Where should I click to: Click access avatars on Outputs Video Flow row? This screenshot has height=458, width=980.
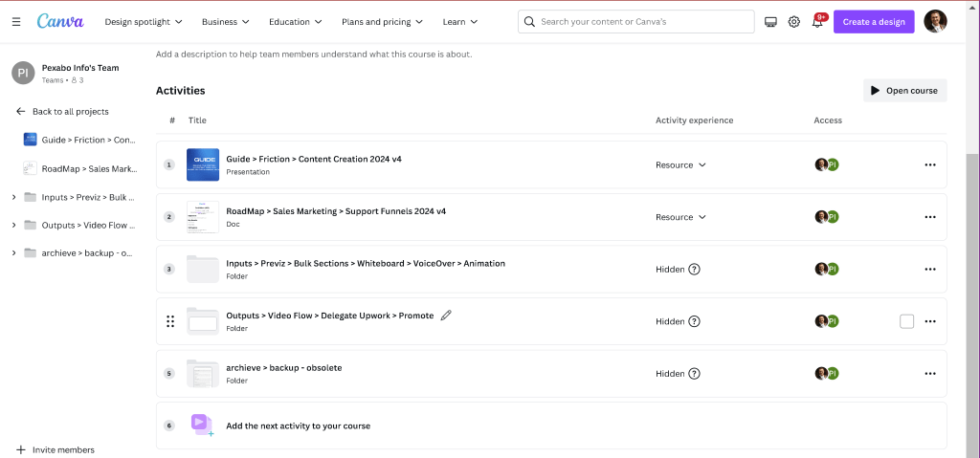[826, 321]
